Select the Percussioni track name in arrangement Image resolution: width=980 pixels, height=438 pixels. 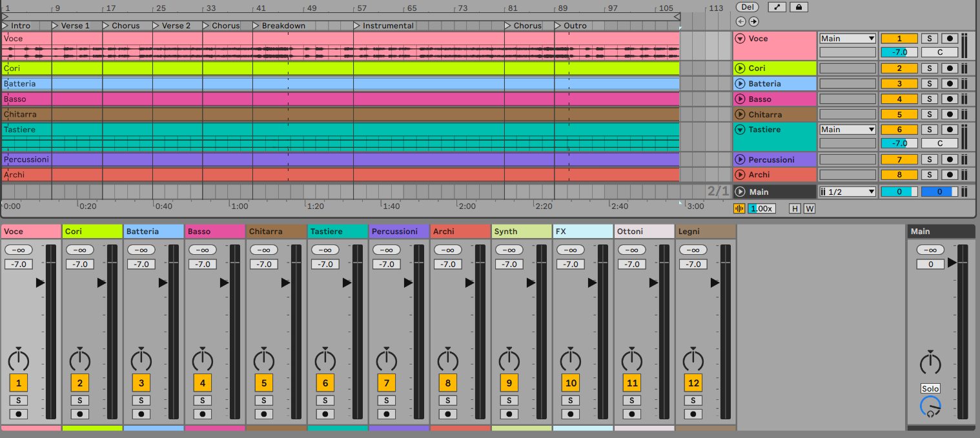[x=771, y=159]
